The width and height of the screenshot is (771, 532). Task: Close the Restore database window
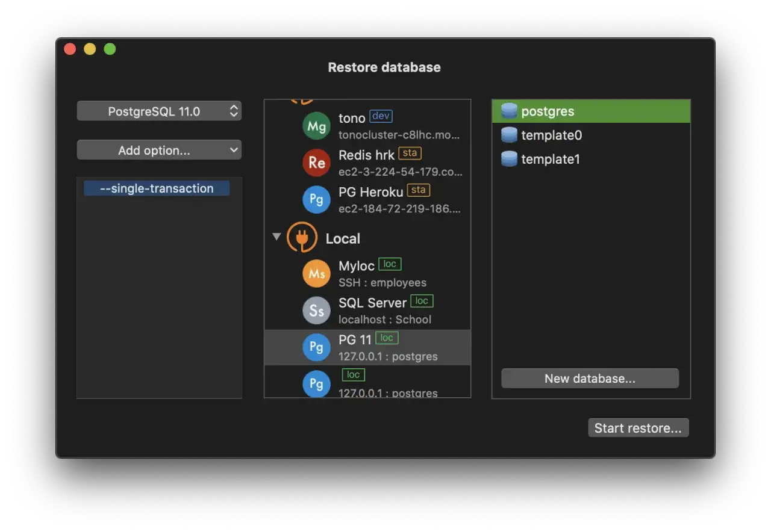[70, 49]
